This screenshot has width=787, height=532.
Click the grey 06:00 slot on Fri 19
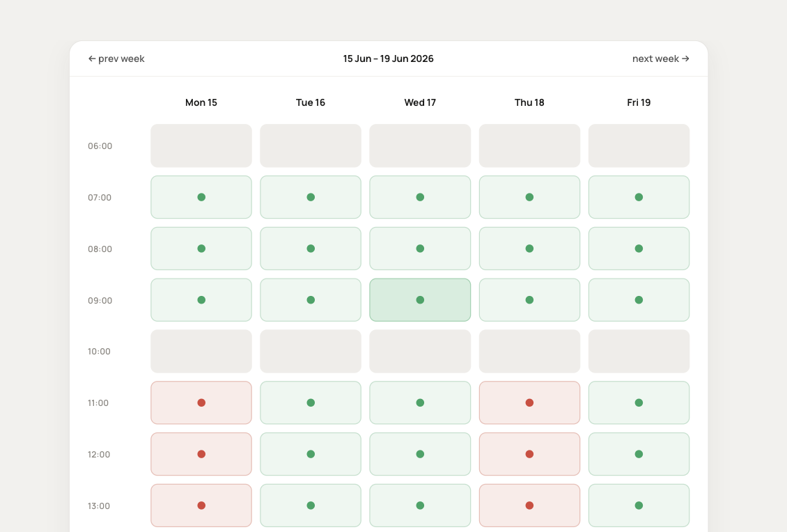click(x=639, y=146)
